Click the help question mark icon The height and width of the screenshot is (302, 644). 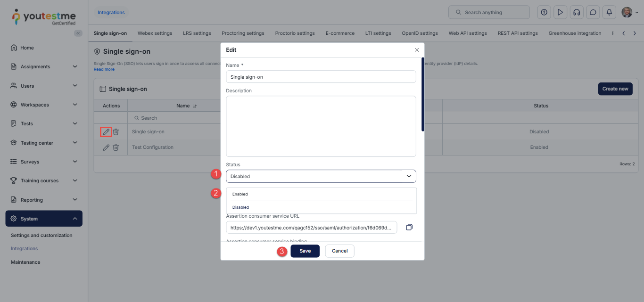point(544,12)
